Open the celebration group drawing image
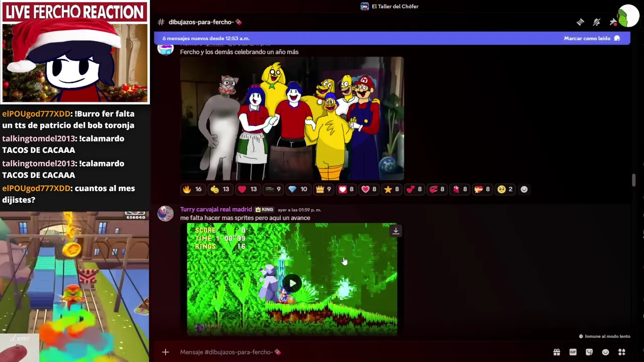The width and height of the screenshot is (644, 362). (292, 118)
